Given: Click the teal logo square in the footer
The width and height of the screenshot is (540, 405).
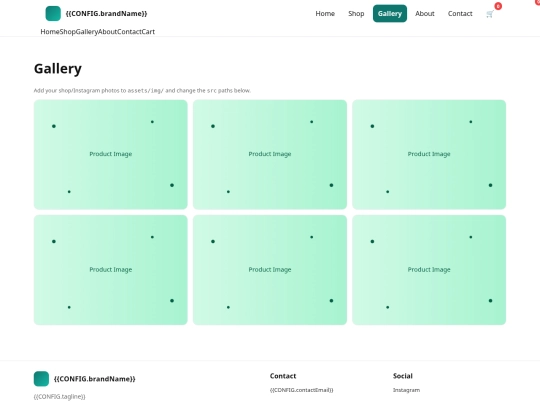Looking at the screenshot, I should pyautogui.click(x=41, y=379).
